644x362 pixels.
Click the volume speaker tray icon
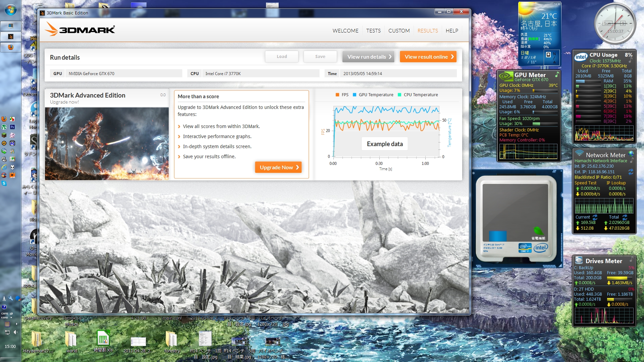15,332
